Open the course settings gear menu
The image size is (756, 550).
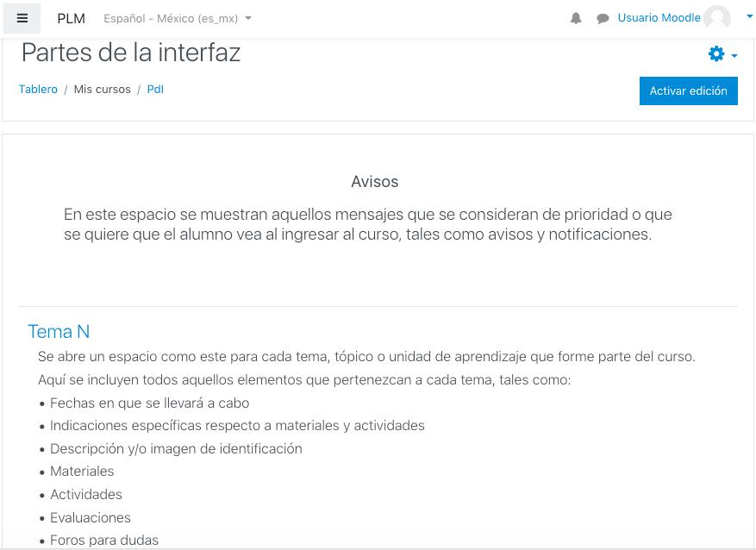pyautogui.click(x=716, y=53)
